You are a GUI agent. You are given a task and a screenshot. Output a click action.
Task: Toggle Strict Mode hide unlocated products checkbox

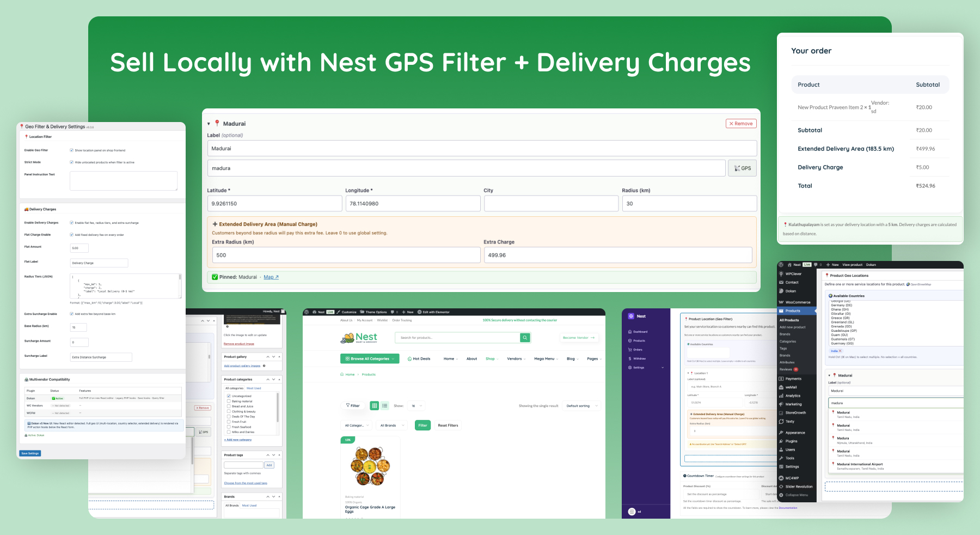click(x=71, y=162)
